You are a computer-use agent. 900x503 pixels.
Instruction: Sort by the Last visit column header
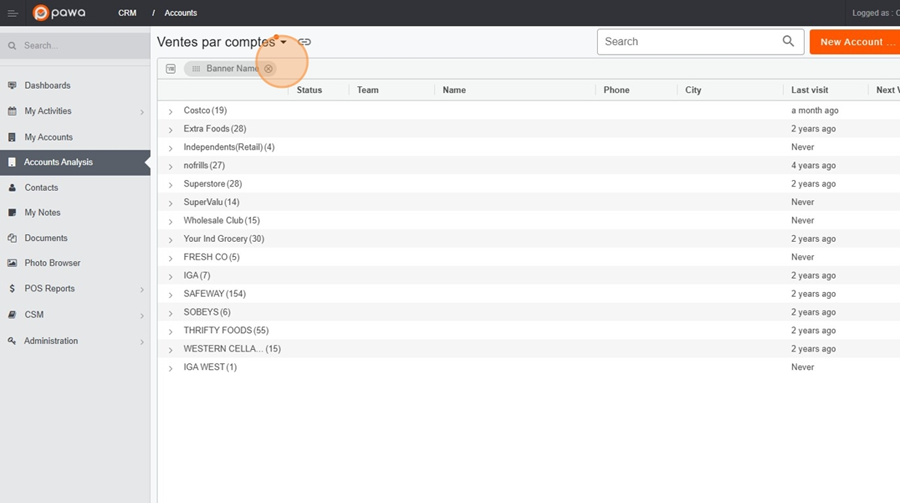(x=809, y=90)
